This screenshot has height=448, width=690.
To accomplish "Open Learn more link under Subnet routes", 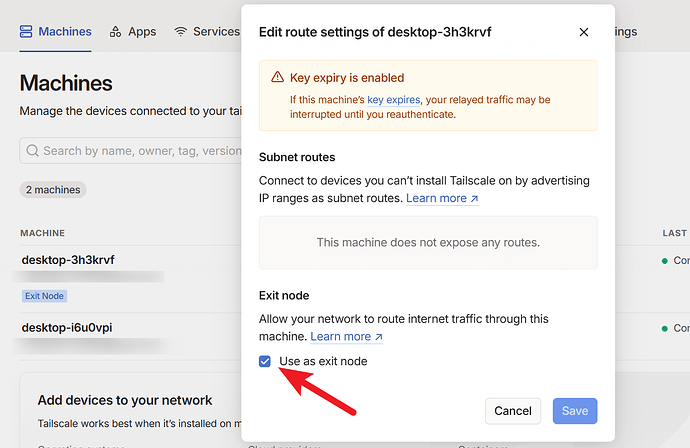I will coord(442,198).
